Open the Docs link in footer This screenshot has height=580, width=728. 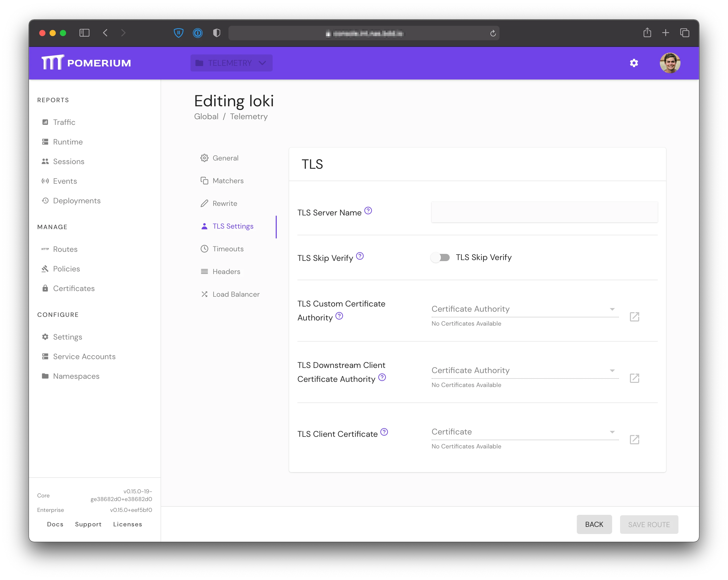point(56,525)
